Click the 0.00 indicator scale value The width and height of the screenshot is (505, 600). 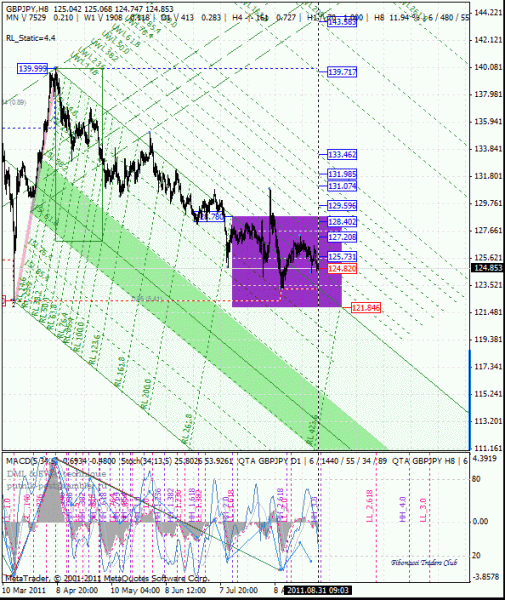(481, 522)
